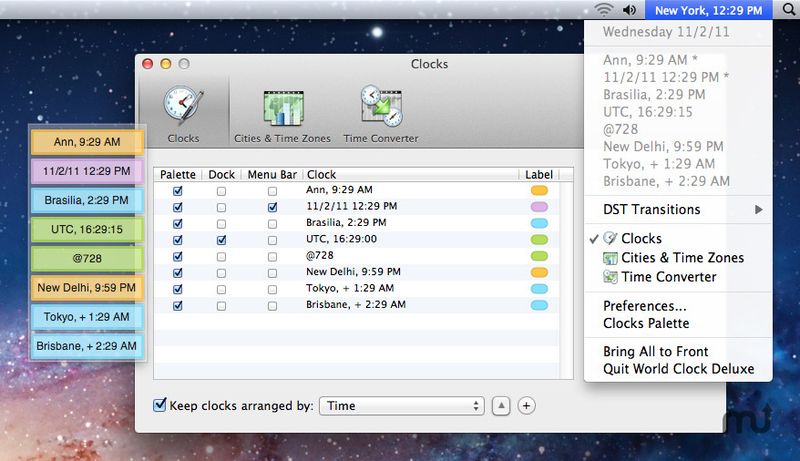Screen dimensions: 800x461
Task: Expand DST Transitions submenu
Action: (x=678, y=210)
